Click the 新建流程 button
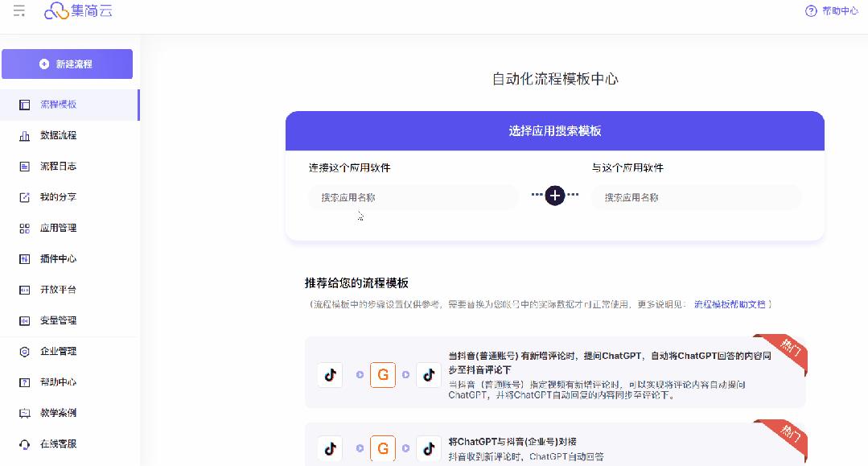 tap(68, 63)
